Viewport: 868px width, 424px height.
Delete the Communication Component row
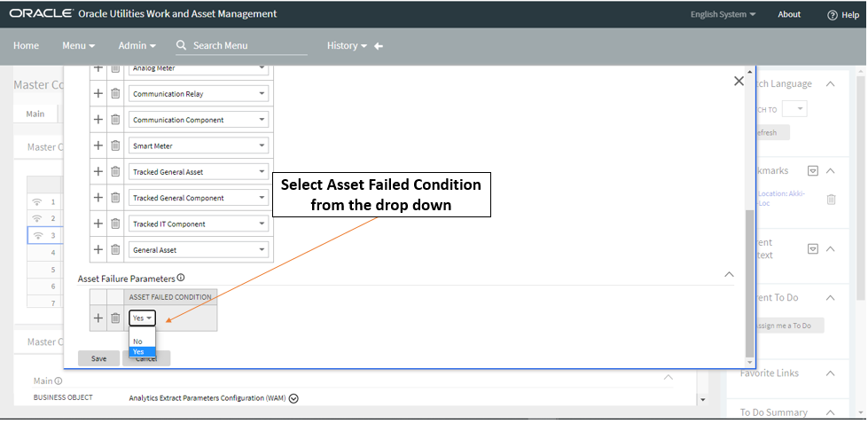(x=115, y=120)
